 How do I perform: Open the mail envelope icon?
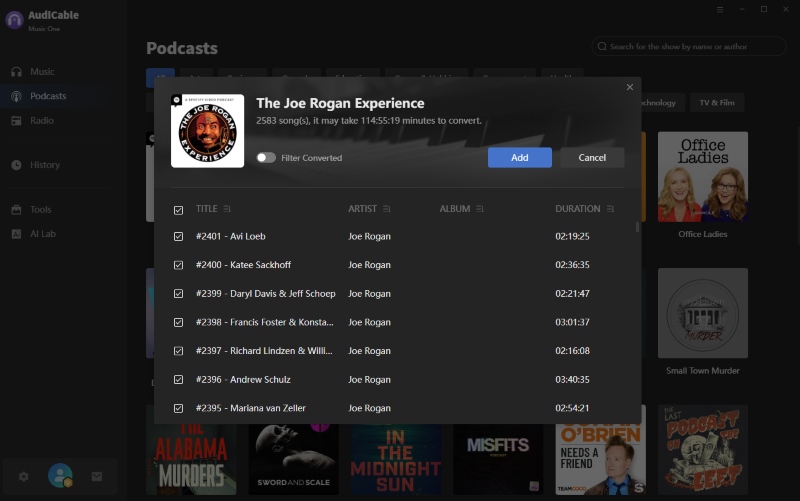[x=96, y=477]
